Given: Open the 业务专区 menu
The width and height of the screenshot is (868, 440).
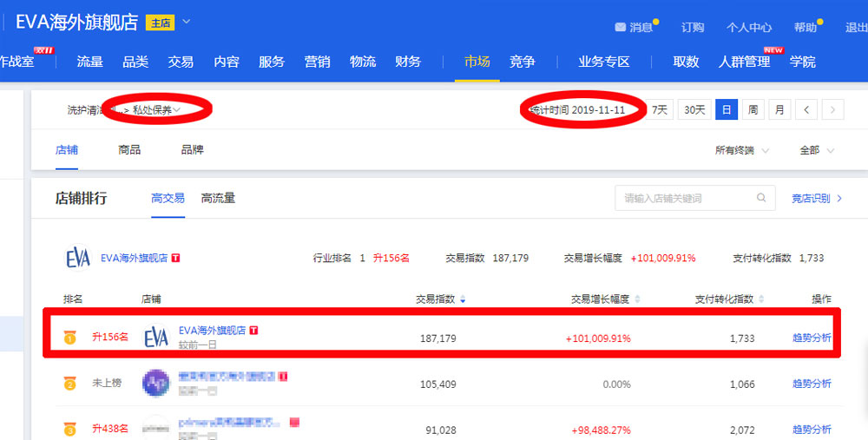Looking at the screenshot, I should click(x=604, y=62).
